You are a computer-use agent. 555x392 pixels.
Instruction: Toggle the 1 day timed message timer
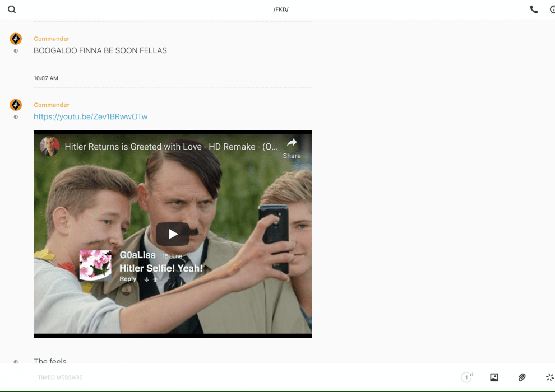466,377
